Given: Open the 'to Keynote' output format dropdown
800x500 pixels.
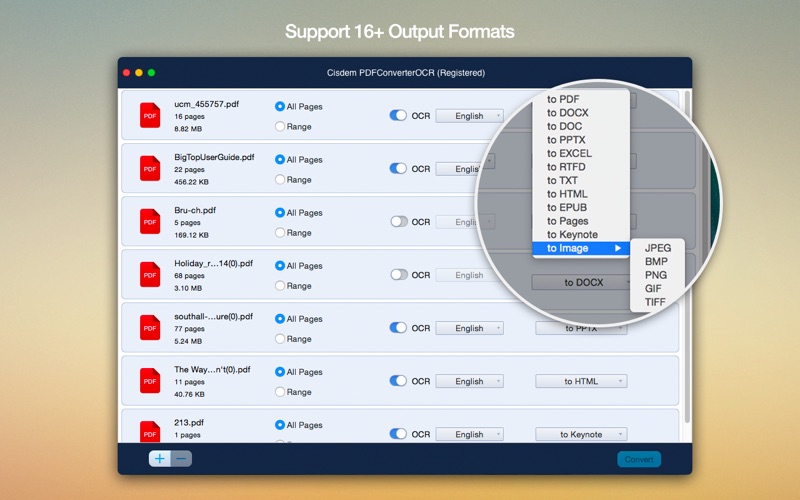Looking at the screenshot, I should click(x=581, y=434).
